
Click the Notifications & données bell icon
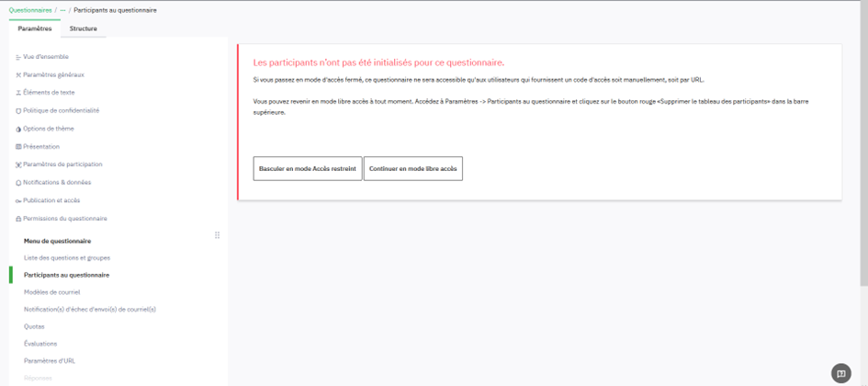pyautogui.click(x=18, y=183)
